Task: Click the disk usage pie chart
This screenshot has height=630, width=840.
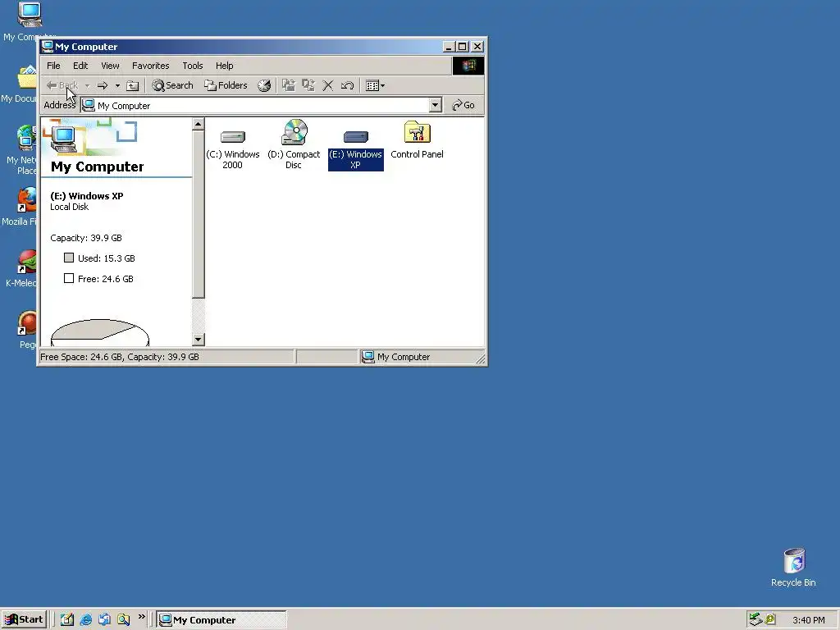Action: (x=99, y=333)
